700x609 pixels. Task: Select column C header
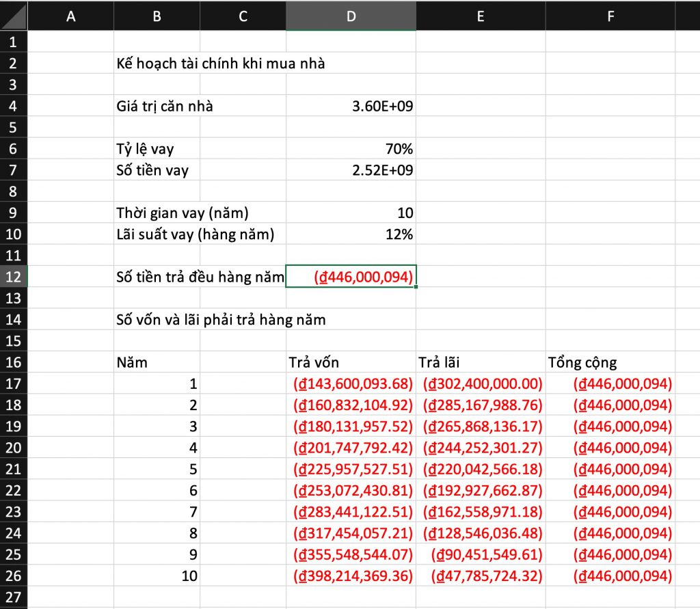[x=243, y=16]
